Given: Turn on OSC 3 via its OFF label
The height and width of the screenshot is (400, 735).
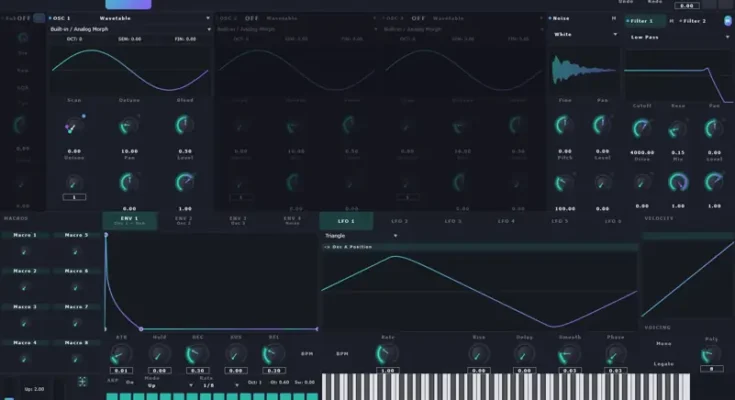Looking at the screenshot, I should tap(418, 18).
